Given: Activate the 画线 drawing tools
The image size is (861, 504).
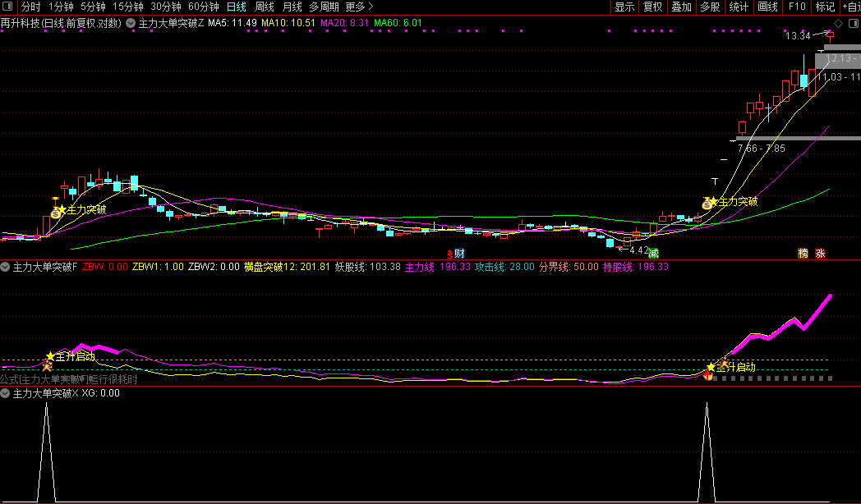Looking at the screenshot, I should [x=767, y=7].
